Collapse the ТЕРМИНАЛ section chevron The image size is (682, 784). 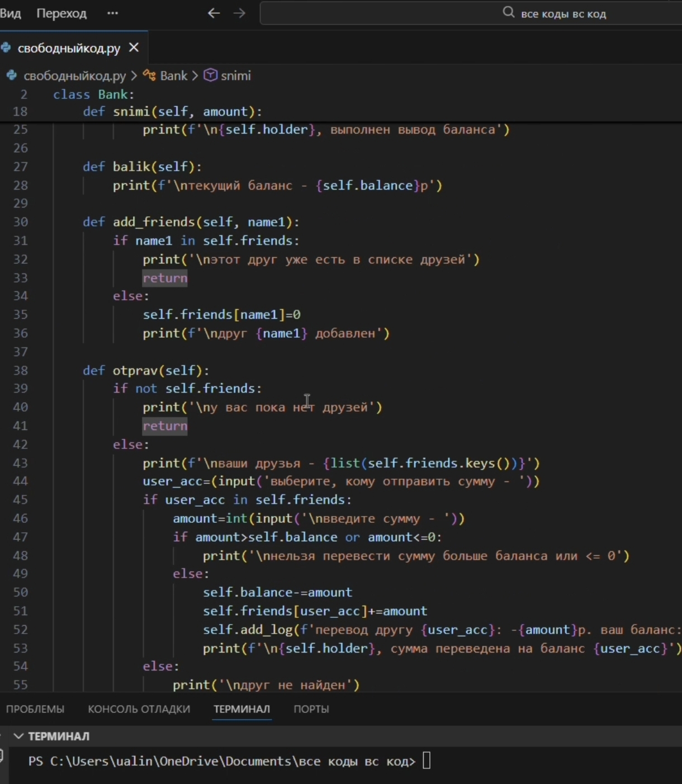(x=18, y=736)
